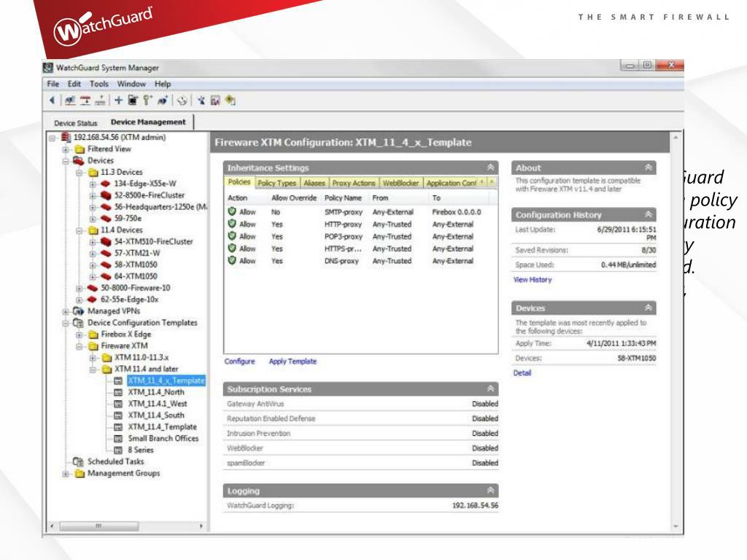This screenshot has height=560, width=747.
Task: Click the template icon beside XTM_11.4_North
Action: 118,392
